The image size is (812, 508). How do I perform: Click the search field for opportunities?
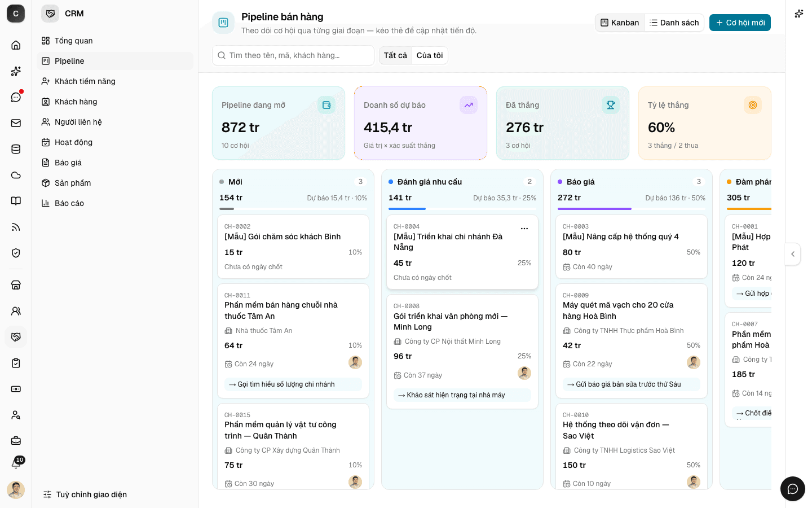coord(293,55)
